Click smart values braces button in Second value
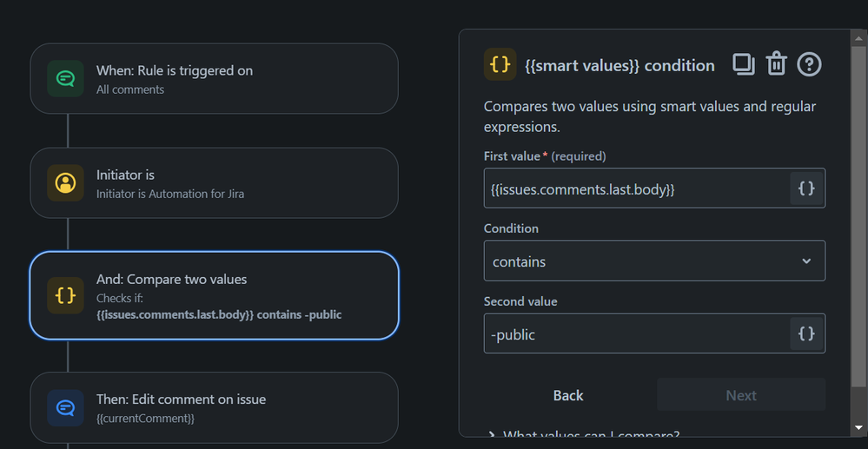This screenshot has height=449, width=868. pyautogui.click(x=806, y=333)
